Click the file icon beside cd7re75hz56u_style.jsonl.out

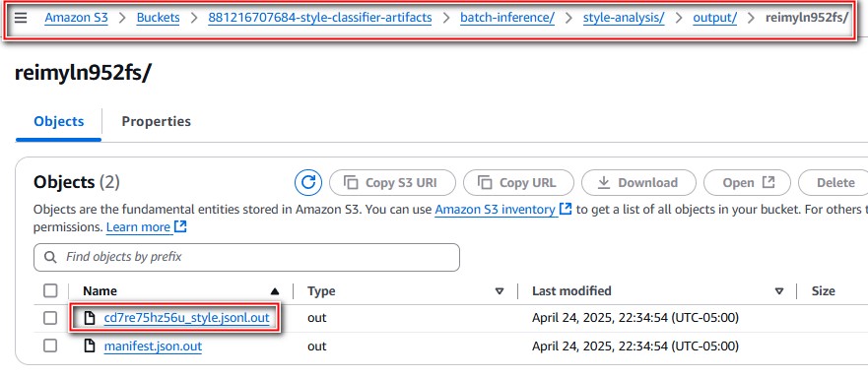point(89,318)
